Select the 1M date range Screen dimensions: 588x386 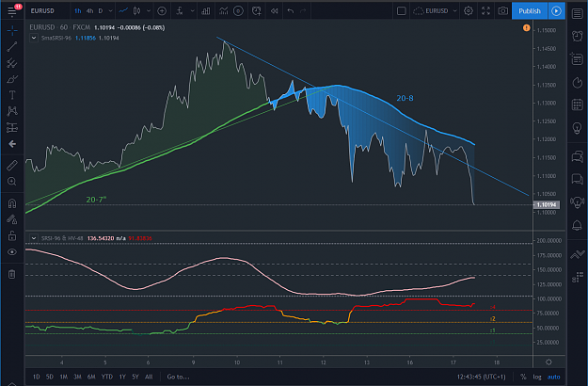[63, 377]
